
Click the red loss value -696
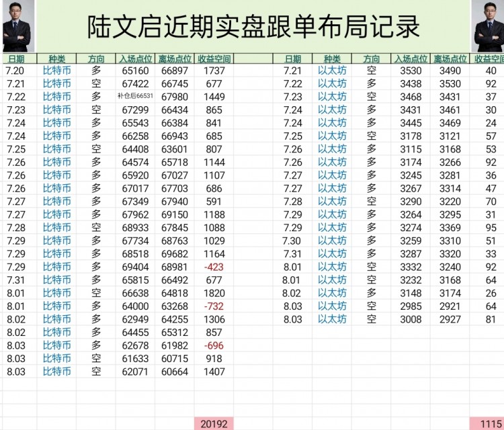click(214, 345)
